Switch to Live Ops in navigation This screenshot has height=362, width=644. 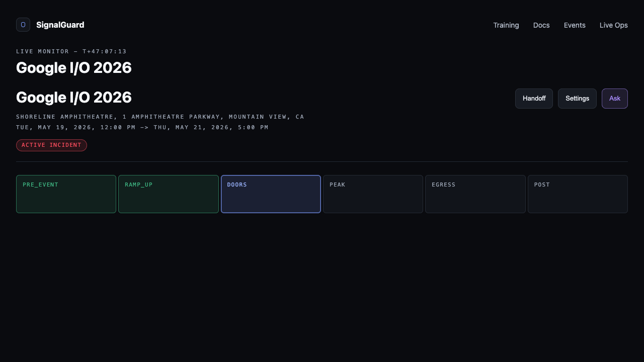(x=614, y=25)
